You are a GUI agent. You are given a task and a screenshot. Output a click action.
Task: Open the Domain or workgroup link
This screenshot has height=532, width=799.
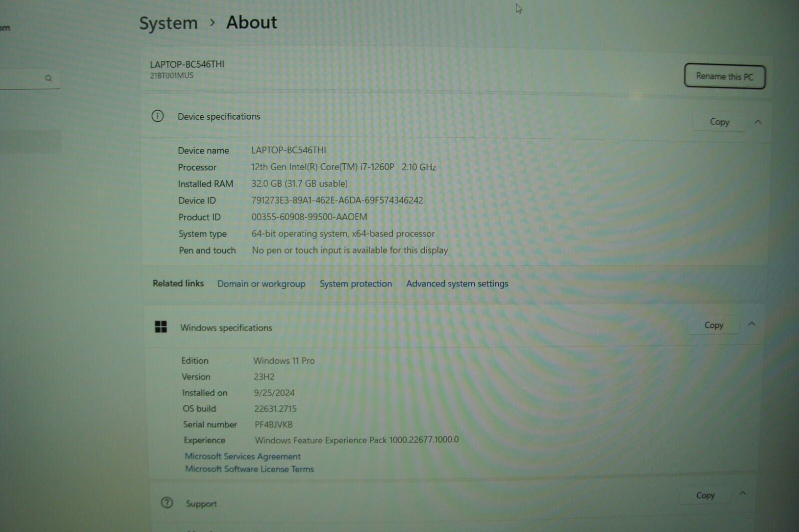(261, 283)
